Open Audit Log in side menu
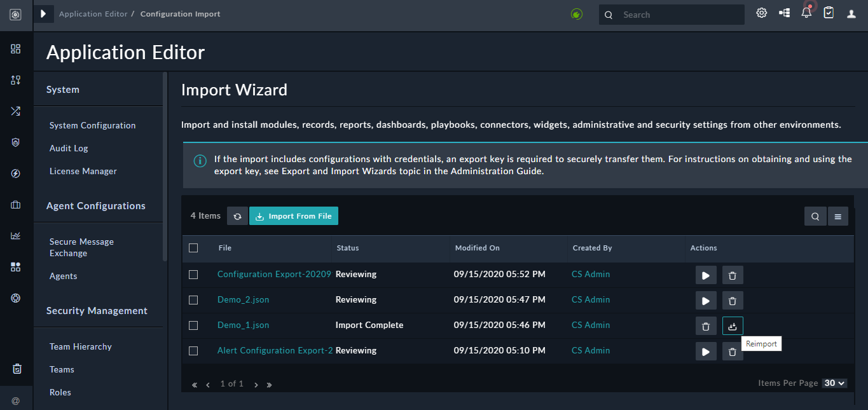This screenshot has height=410, width=868. point(69,149)
